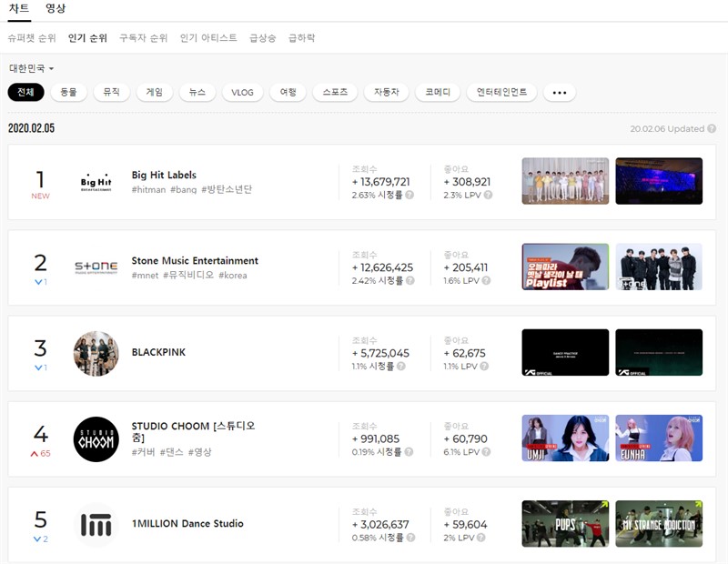This screenshot has height=564, width=728.
Task: Select the 전체 category filter
Action: tap(25, 93)
